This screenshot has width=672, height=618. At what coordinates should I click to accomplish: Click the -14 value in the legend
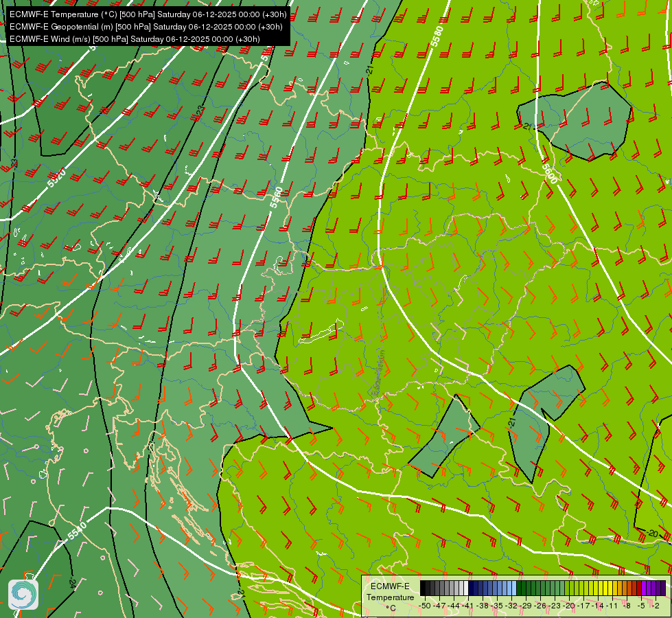pyautogui.click(x=599, y=606)
